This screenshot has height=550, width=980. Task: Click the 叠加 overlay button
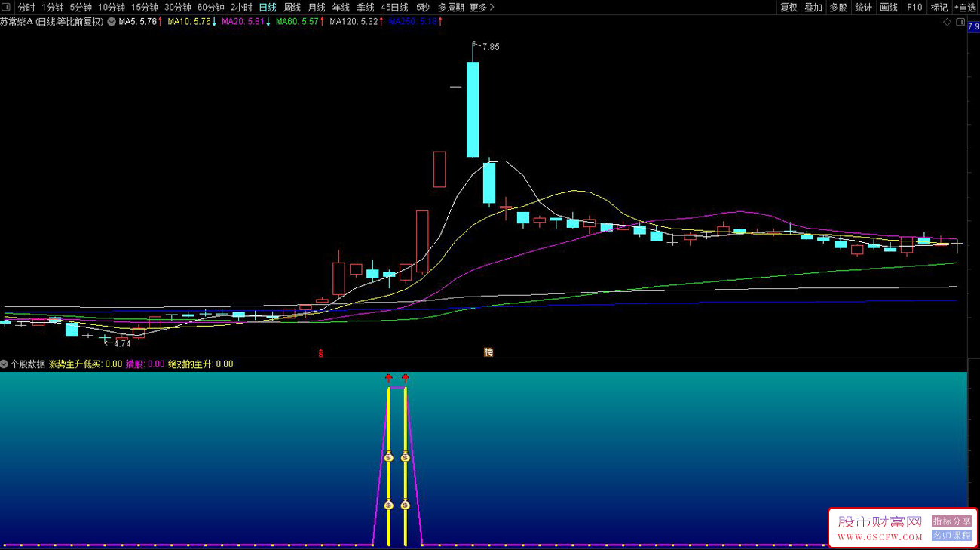coord(813,7)
